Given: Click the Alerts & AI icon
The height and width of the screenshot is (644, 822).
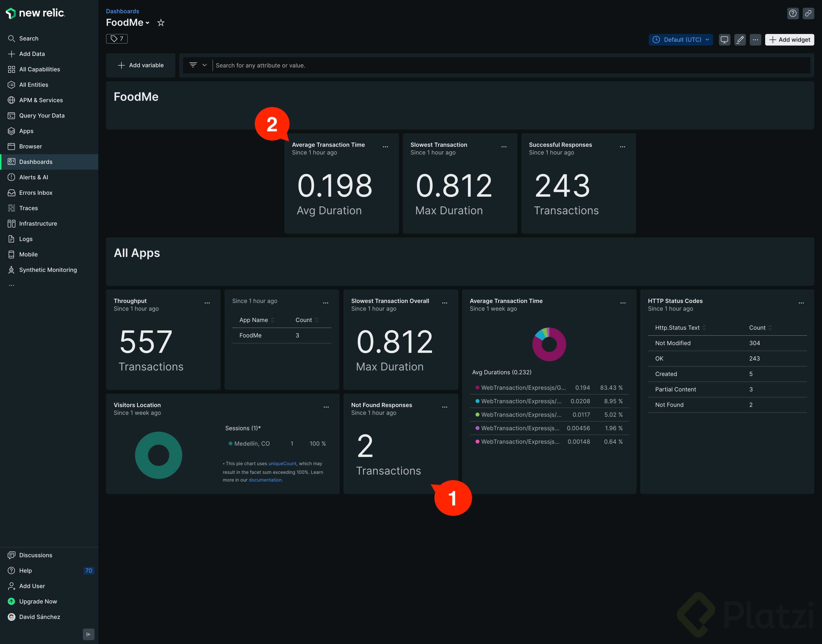Looking at the screenshot, I should (11, 177).
